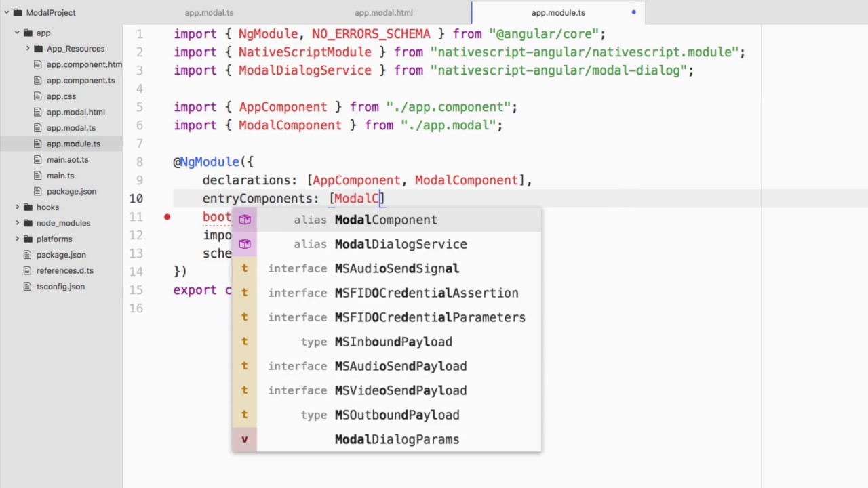Open app.modal.ts in the tree
Image resolution: width=868 pixels, height=488 pixels.
point(71,127)
